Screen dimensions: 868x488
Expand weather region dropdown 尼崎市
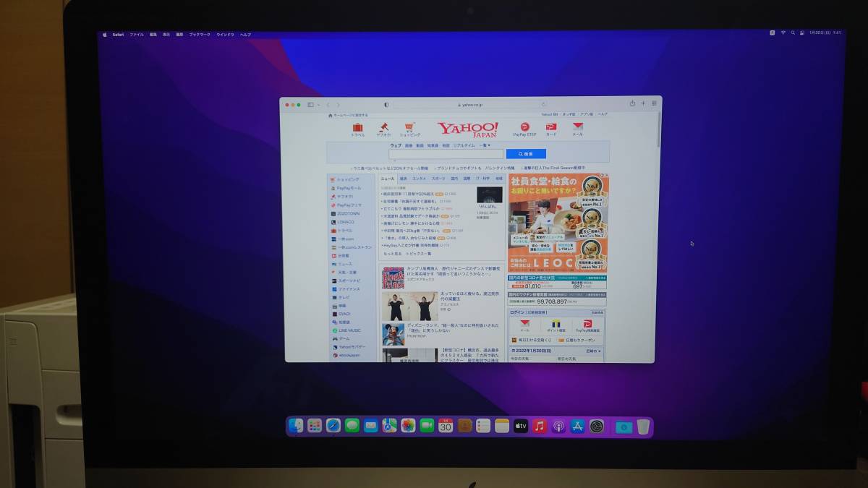pyautogui.click(x=593, y=351)
